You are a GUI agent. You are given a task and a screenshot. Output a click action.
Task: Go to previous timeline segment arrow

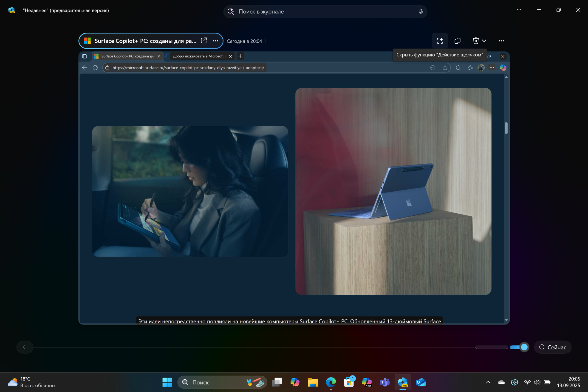(x=24, y=347)
